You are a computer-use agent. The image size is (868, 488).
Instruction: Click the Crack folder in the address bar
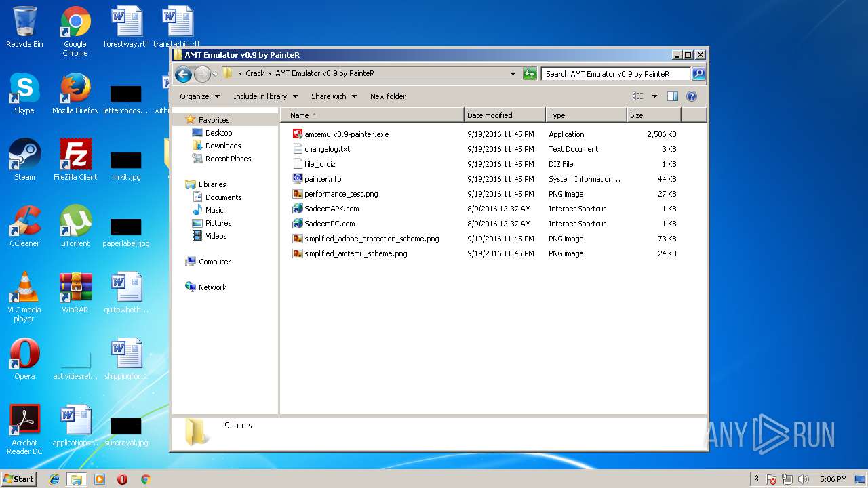point(255,73)
